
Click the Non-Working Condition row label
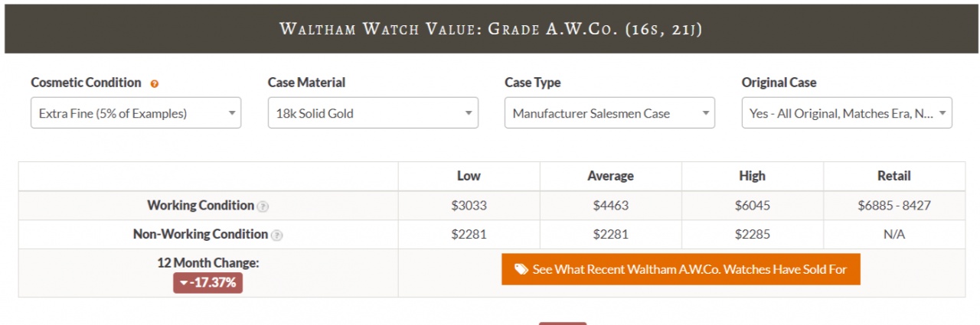(x=201, y=235)
